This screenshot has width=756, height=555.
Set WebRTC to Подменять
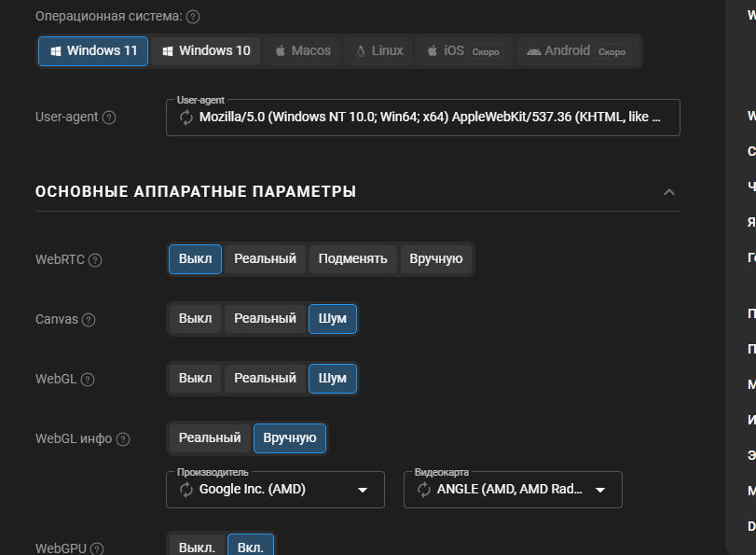(352, 258)
